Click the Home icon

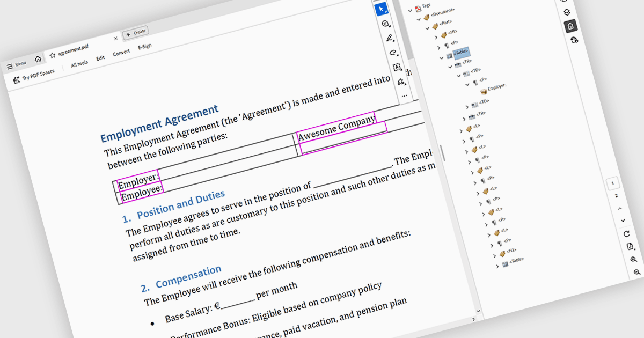(38, 59)
